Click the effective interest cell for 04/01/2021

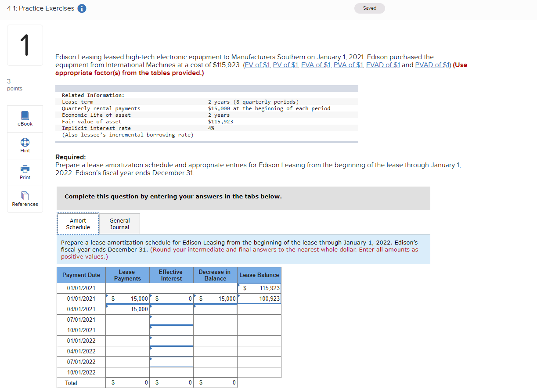(171, 309)
